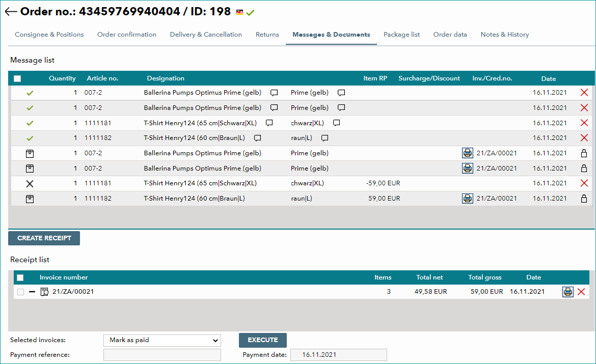Click the package icon on the 59,00 EUR row
This screenshot has height=364, width=596.
coord(30,199)
